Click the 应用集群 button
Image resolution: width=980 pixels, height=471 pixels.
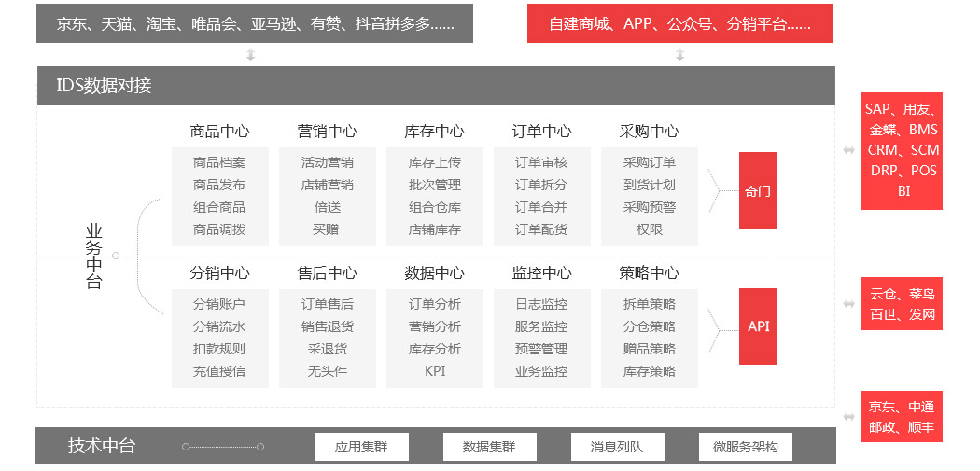pos(360,447)
